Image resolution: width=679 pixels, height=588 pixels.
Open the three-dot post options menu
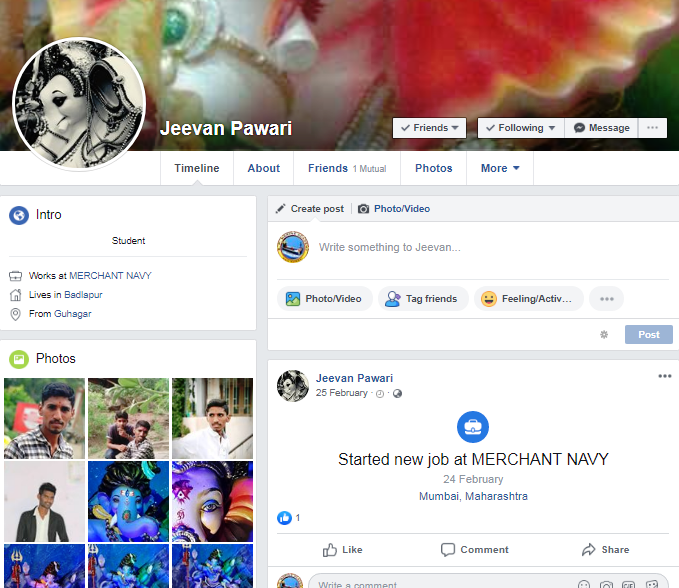coord(665,376)
